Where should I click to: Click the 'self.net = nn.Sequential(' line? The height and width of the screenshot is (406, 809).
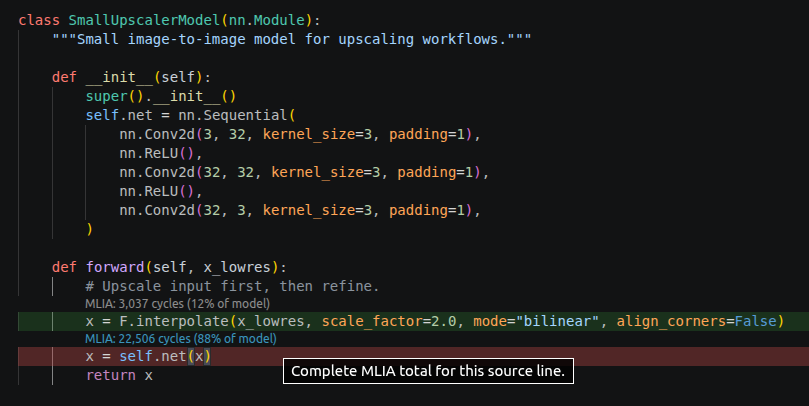190,115
